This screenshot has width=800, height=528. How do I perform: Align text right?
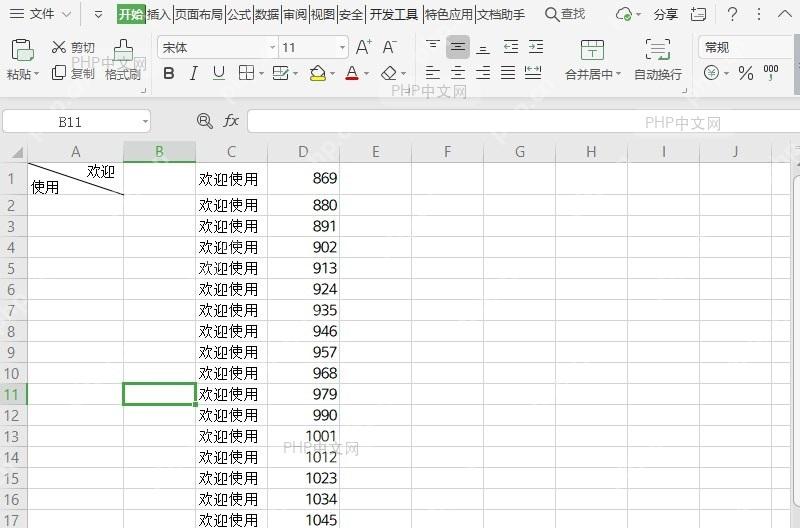[x=483, y=73]
